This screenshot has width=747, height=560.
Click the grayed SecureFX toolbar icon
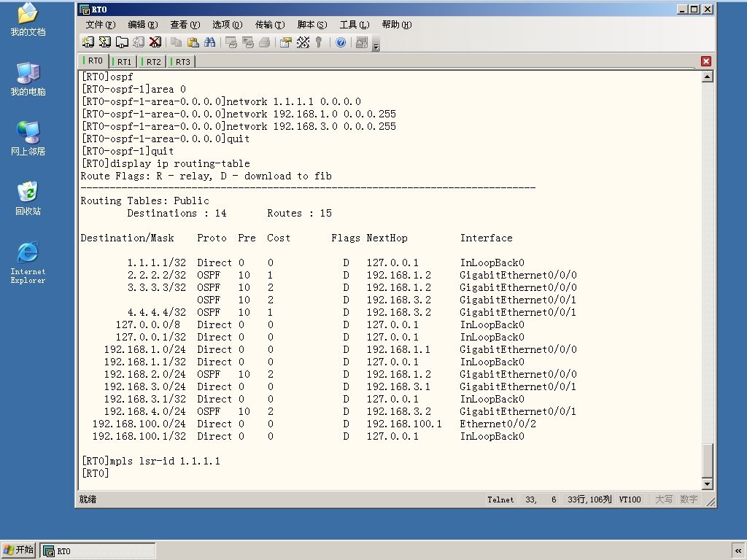(x=362, y=42)
